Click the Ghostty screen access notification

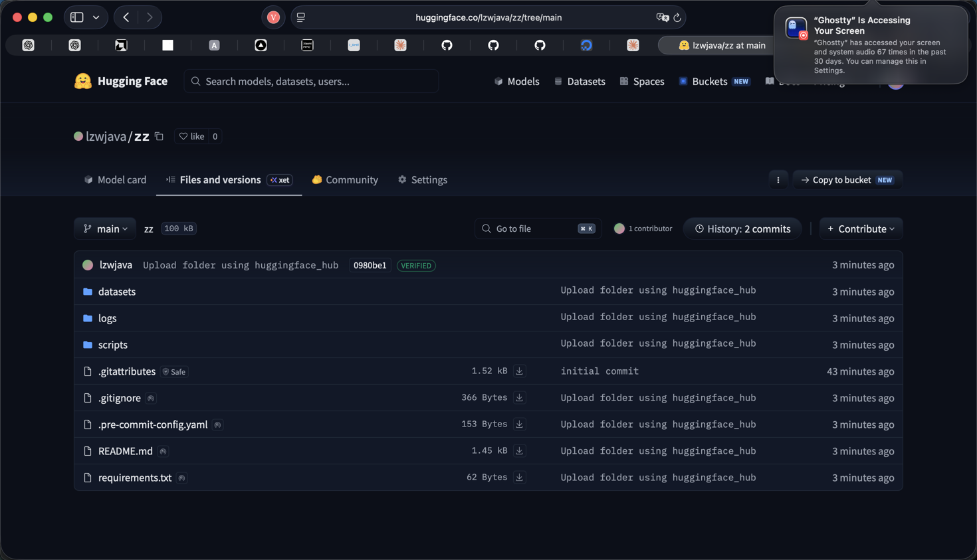871,45
